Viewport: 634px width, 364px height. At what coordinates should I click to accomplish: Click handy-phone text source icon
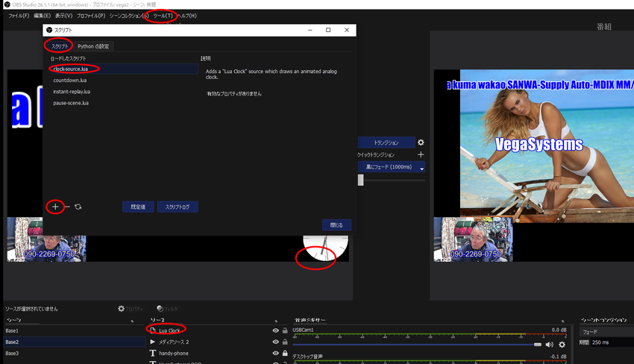click(x=152, y=353)
